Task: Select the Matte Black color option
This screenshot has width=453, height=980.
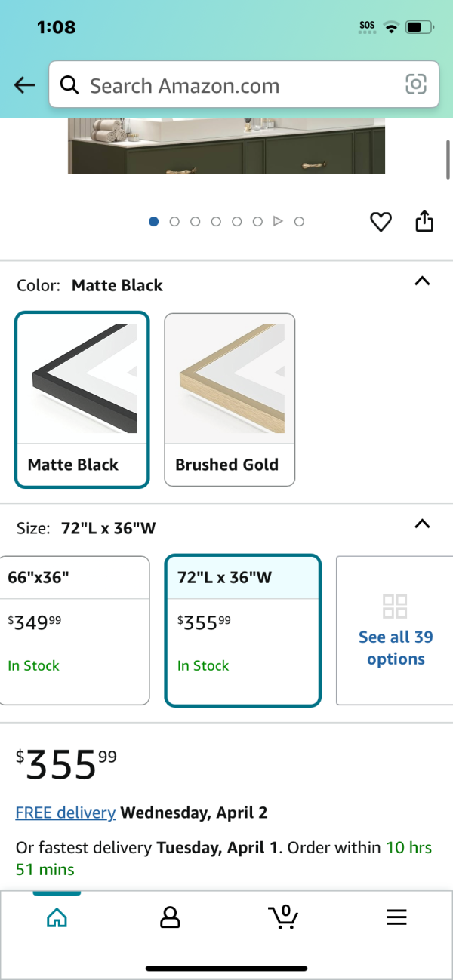Action: pyautogui.click(x=82, y=400)
